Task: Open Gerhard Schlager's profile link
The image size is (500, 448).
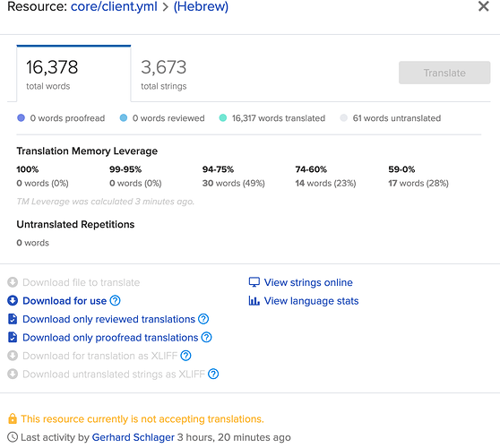Action: click(x=134, y=437)
